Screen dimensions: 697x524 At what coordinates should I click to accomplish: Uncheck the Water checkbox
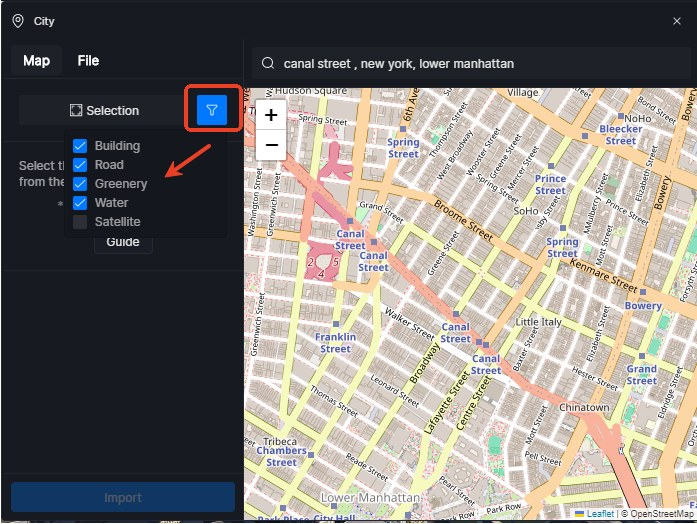(80, 203)
